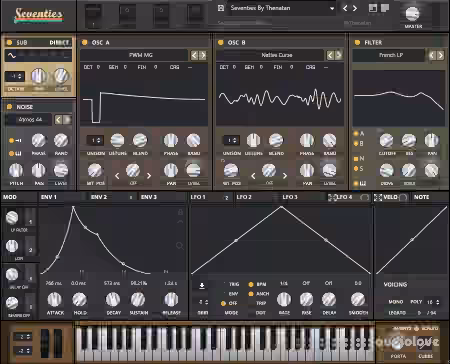Toggle LFO BPM sync
Viewport: 450px width, 364px height.
click(x=251, y=284)
